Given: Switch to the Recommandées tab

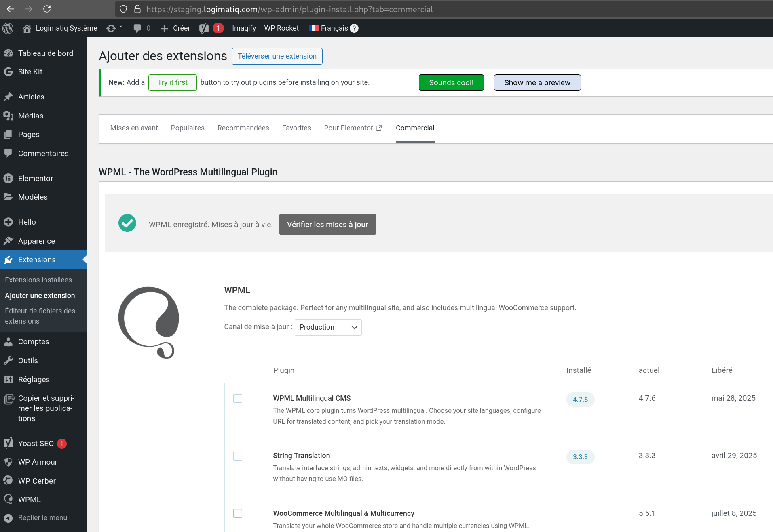Looking at the screenshot, I should point(243,128).
